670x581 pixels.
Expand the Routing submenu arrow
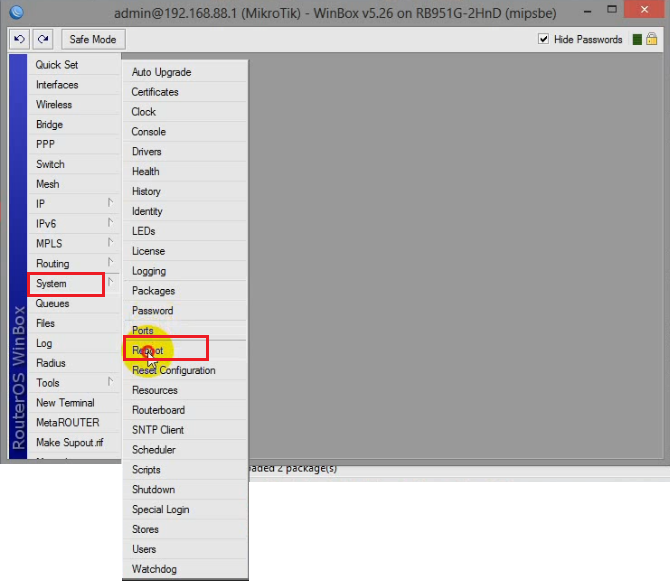(x=111, y=262)
